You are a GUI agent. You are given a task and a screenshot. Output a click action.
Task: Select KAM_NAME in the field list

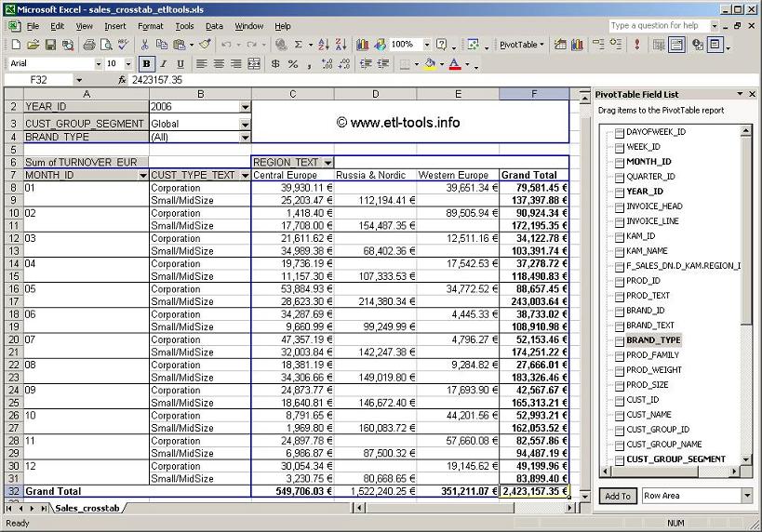(647, 251)
